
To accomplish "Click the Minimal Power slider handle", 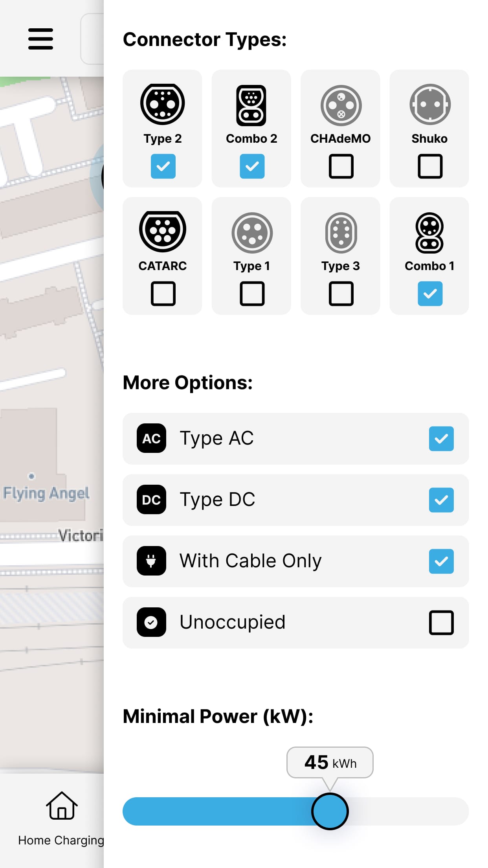I will tap(330, 811).
